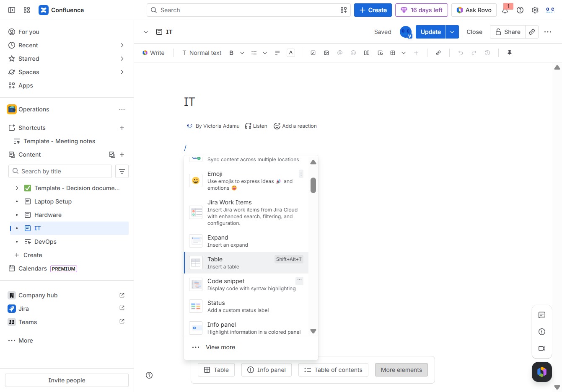Copy page link with the link icon
The height and width of the screenshot is (392, 562).
(x=532, y=32)
